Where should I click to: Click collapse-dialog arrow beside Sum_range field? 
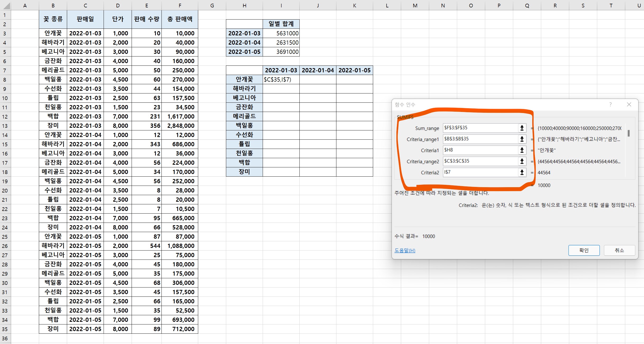pyautogui.click(x=522, y=128)
